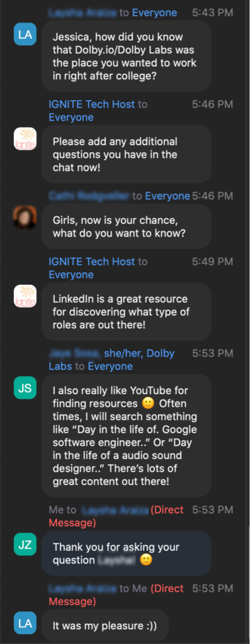Image resolution: width=250 pixels, height=644 pixels.
Task: Select the 'Girls, now is your chance' message
Action: click(x=126, y=226)
